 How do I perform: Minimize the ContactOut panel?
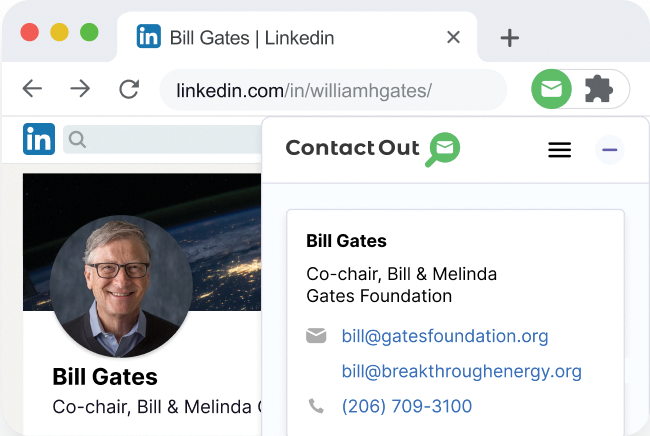click(x=610, y=150)
